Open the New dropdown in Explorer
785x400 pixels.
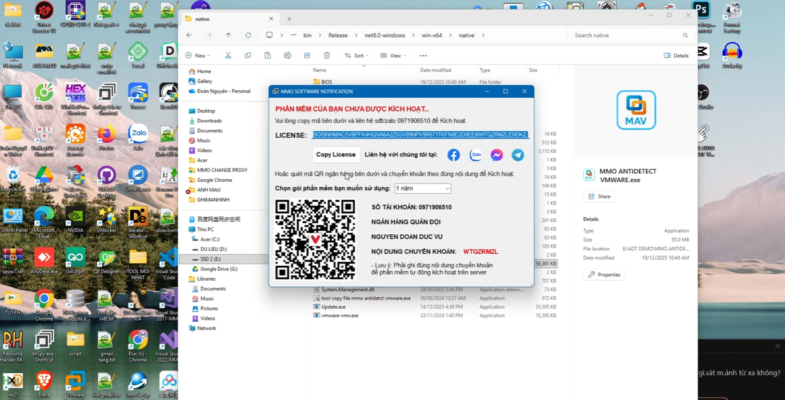point(198,56)
